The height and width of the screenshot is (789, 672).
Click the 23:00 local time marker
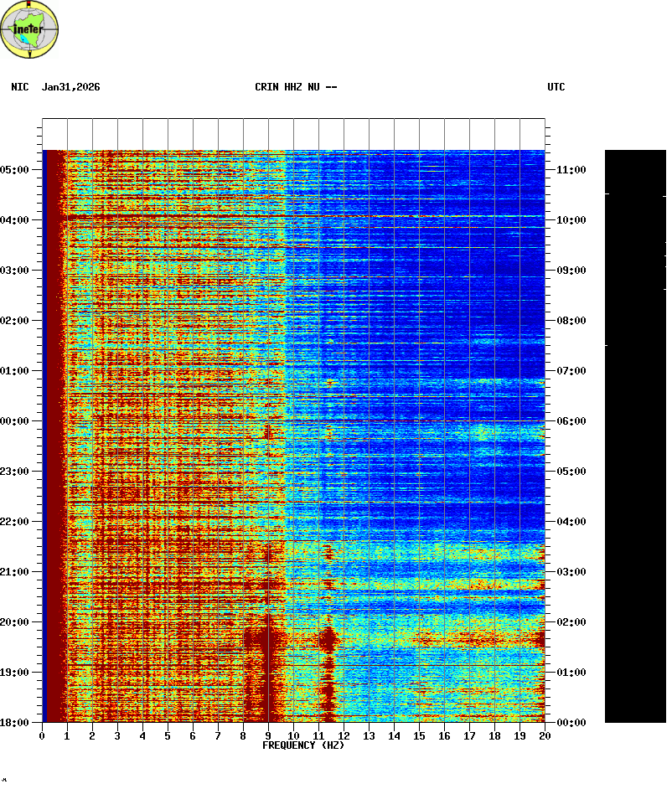click(x=15, y=472)
